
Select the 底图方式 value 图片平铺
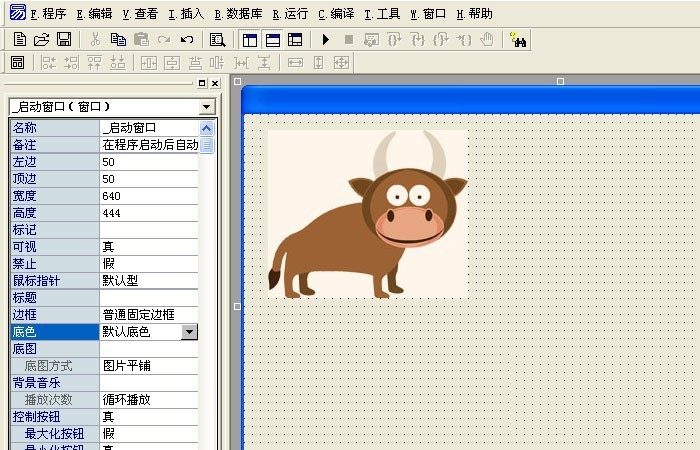point(149,366)
